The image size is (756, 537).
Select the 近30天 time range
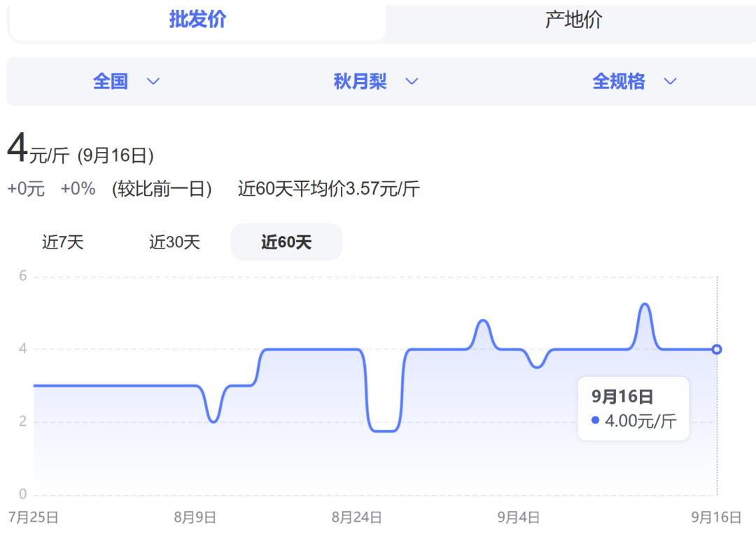174,242
